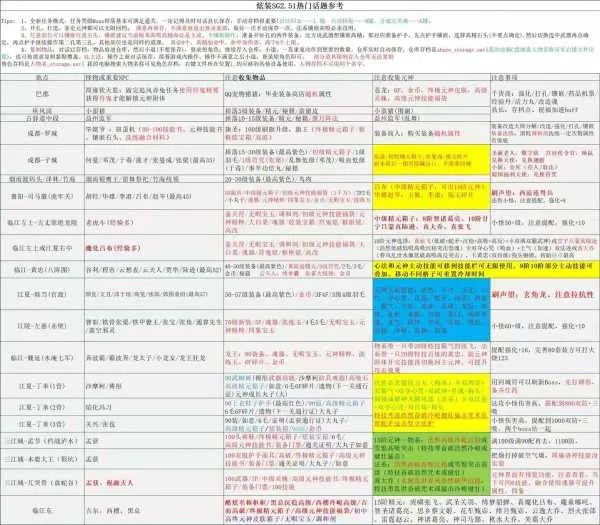The height and width of the screenshot is (525, 600).
Task: Select the '江夏-丁奉(2营)' cell
Action: point(42,407)
